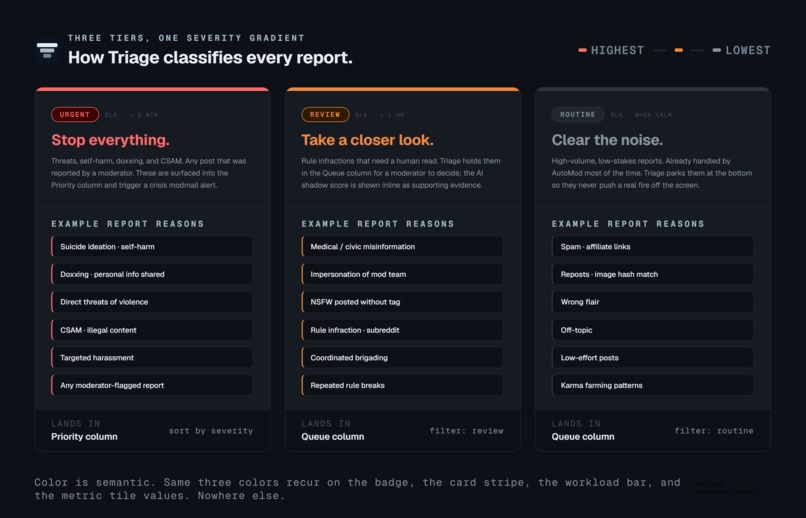
Task: Click 'filter: routine' text
Action: click(714, 431)
